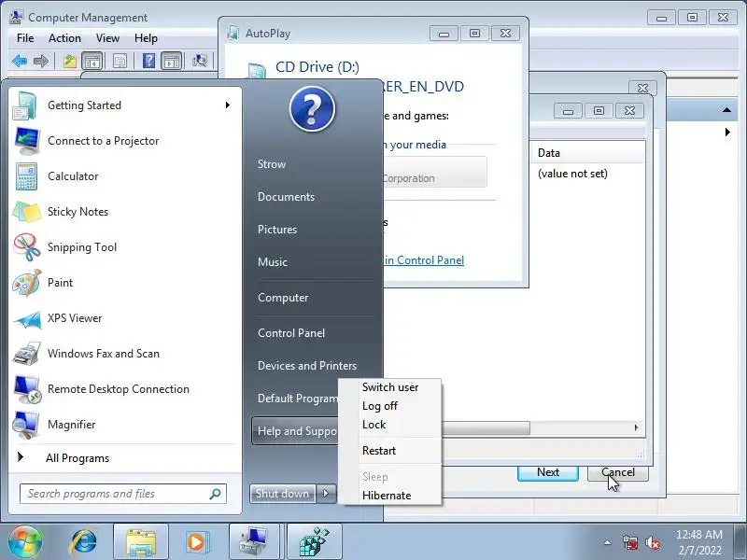This screenshot has width=747, height=560.
Task: Click the arrow beside Shut down
Action: (x=326, y=494)
